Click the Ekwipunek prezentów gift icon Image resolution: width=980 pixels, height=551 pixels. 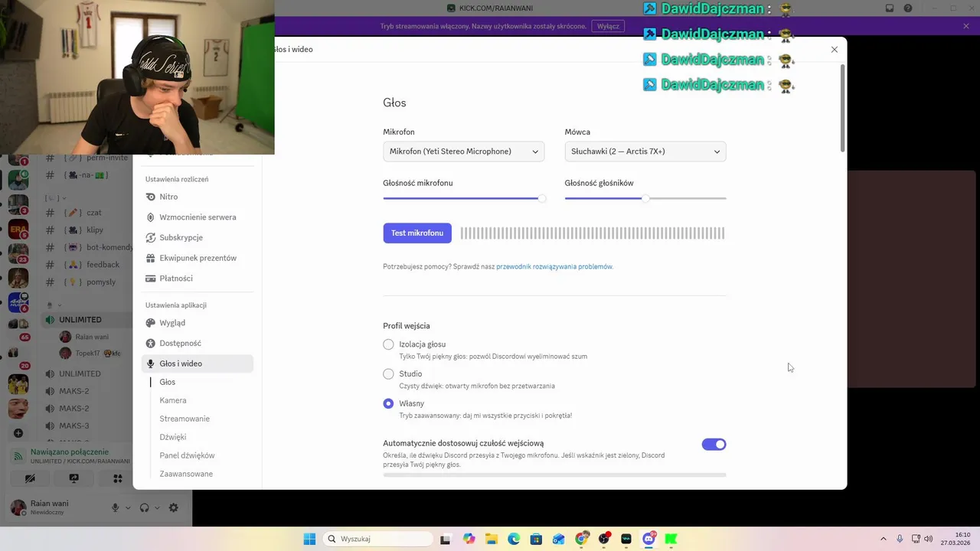point(151,258)
